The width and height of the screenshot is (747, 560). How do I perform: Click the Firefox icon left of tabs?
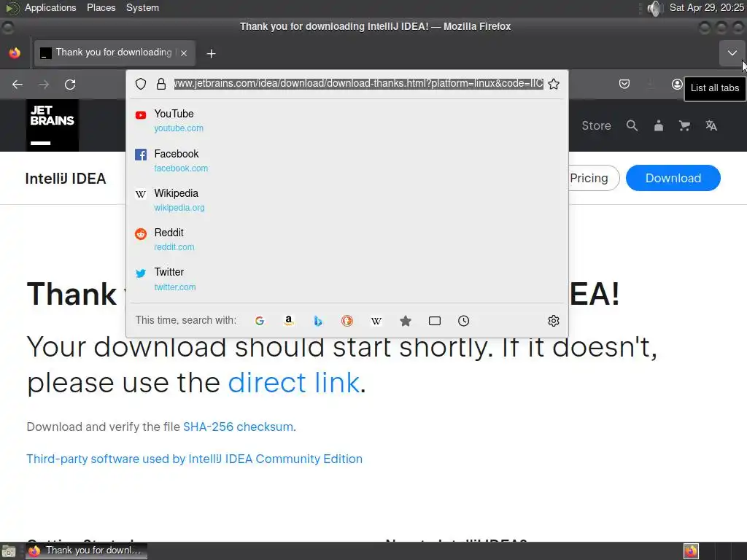tap(15, 52)
